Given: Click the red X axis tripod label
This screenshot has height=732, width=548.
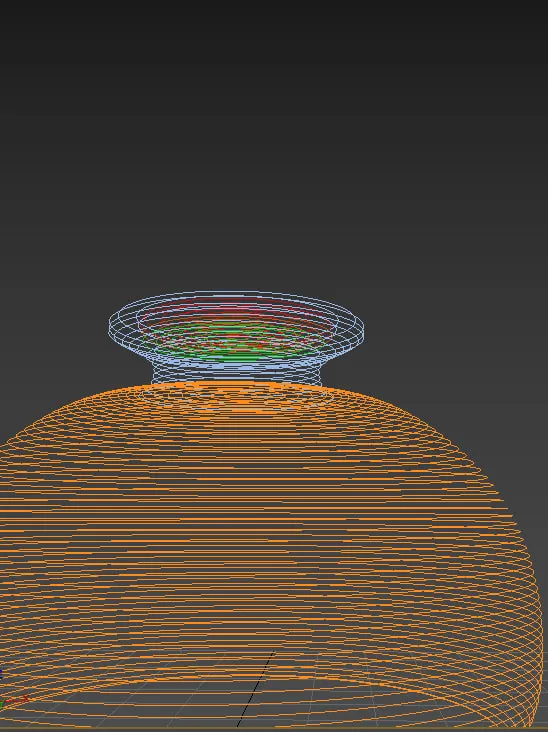Looking at the screenshot, I should 25,698.
